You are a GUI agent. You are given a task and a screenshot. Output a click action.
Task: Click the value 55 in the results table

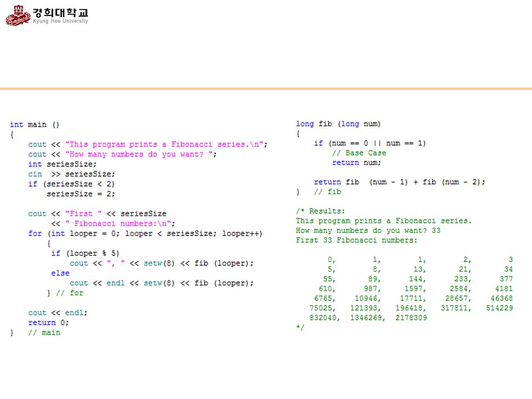(327, 279)
